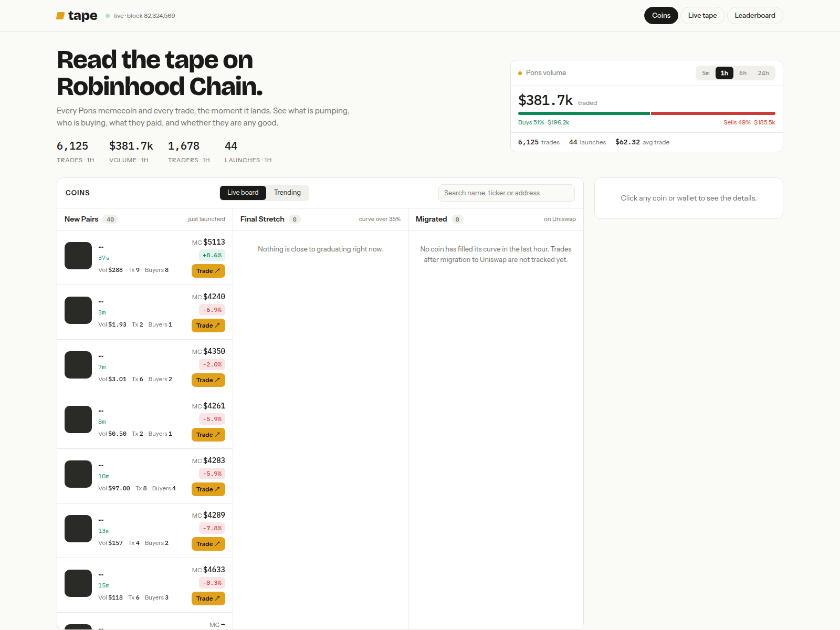840x630 pixels.
Task: Open the Live tape navigation tab
Action: [x=702, y=15]
